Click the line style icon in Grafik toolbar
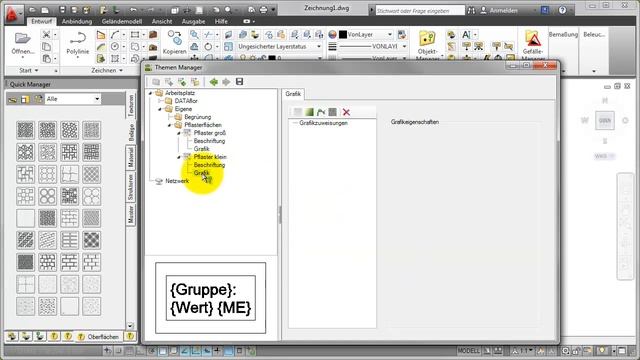 coord(321,112)
